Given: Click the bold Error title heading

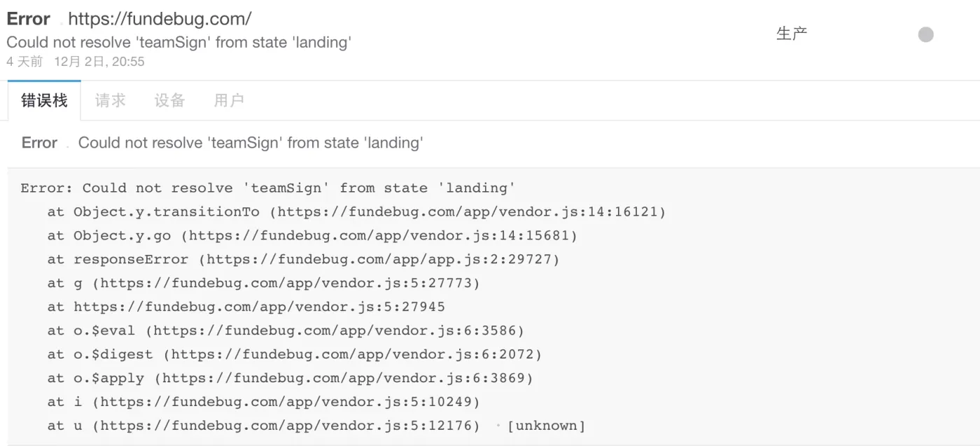Looking at the screenshot, I should pyautogui.click(x=29, y=19).
